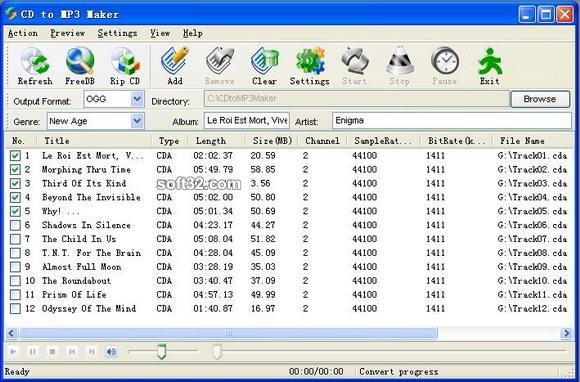Open the Settings menu
This screenshot has width=580, height=382.
point(117,33)
